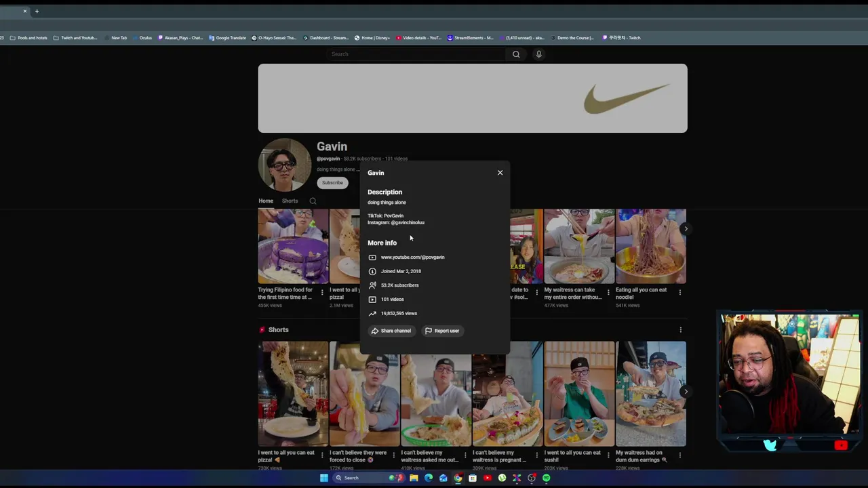Open the I went to all you can eat sushi short
The width and height of the screenshot is (868, 488).
coord(579,394)
